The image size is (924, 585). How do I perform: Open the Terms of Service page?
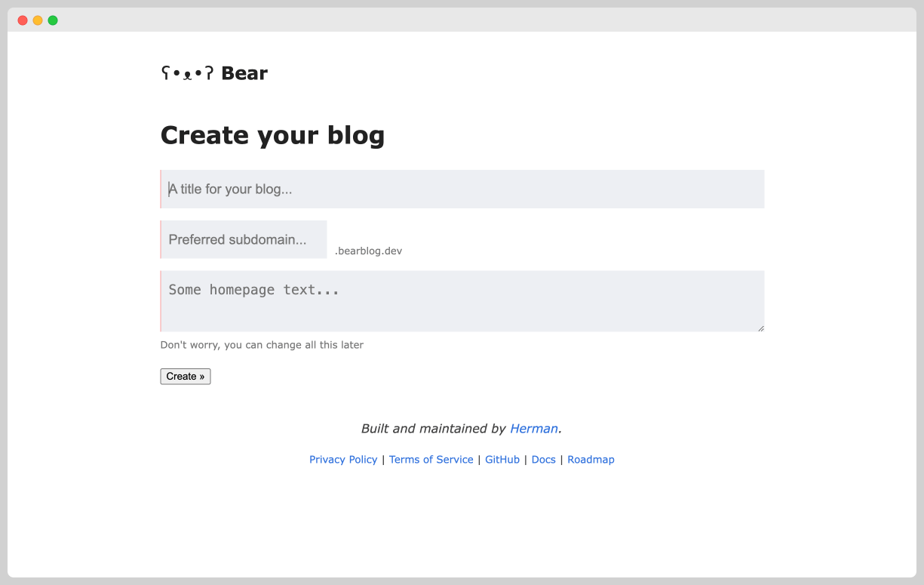pos(431,460)
